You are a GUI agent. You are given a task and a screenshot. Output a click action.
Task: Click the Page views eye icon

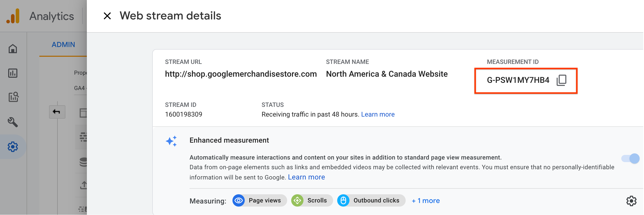(x=239, y=200)
